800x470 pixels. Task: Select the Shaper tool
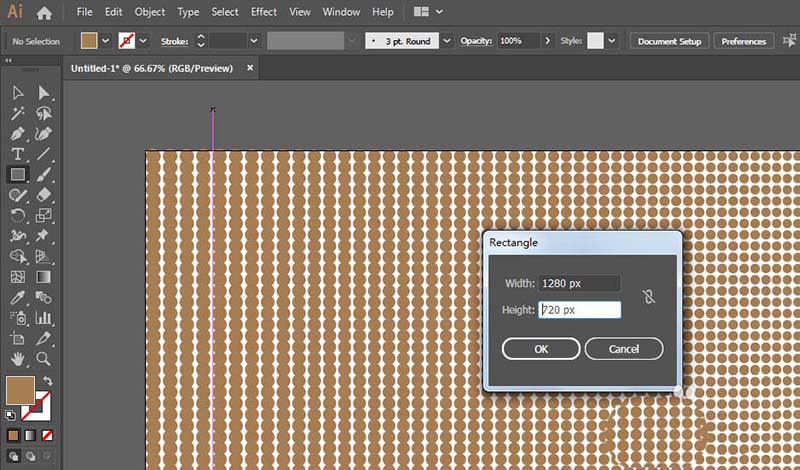coord(17,195)
